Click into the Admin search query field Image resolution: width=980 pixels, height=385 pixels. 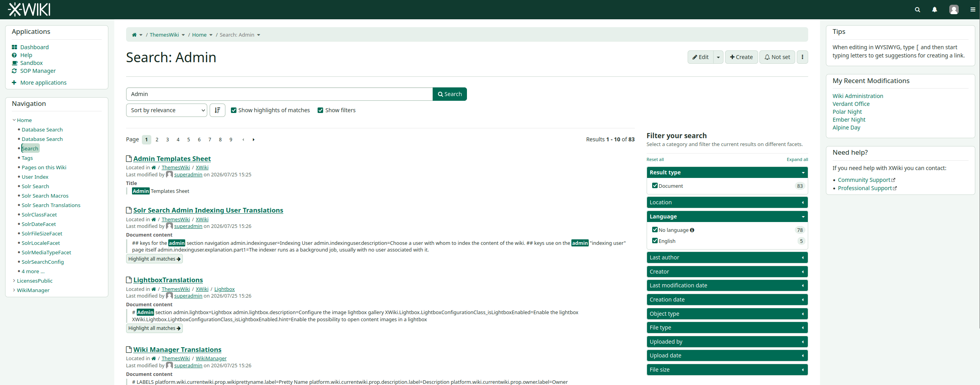click(x=279, y=94)
